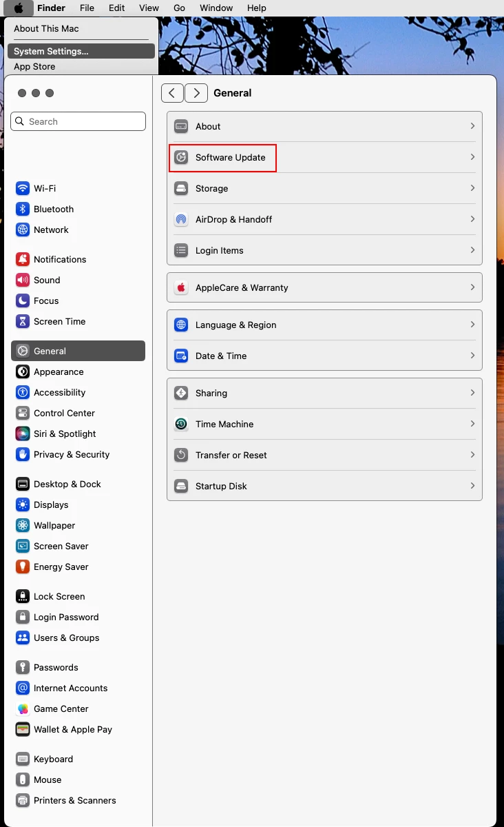Click the Lock Screen padlock icon
The width and height of the screenshot is (504, 827).
[x=23, y=596]
